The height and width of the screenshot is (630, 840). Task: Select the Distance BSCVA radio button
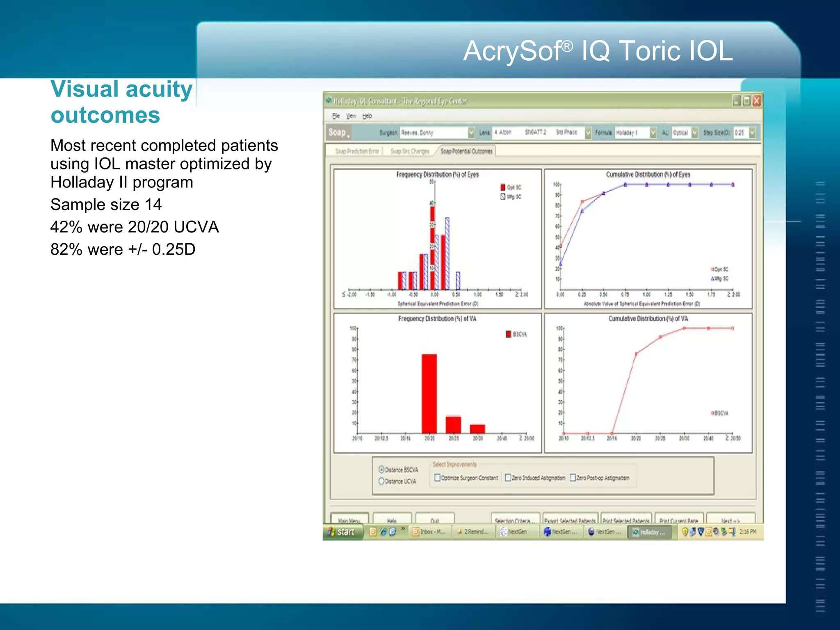click(x=381, y=469)
